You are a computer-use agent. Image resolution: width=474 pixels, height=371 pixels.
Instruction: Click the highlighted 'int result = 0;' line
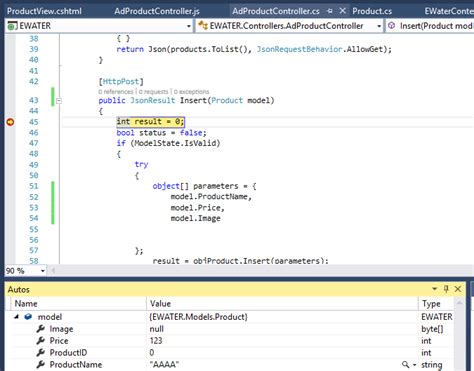pos(150,122)
